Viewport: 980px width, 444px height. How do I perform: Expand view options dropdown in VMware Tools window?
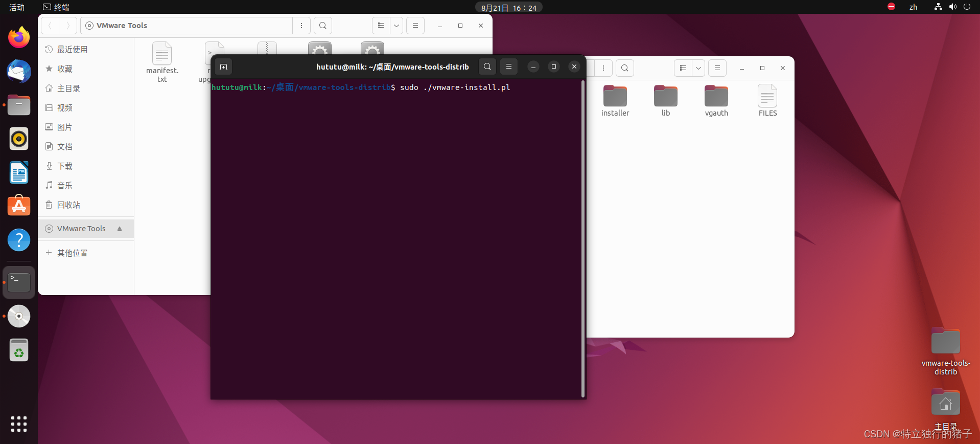click(396, 26)
